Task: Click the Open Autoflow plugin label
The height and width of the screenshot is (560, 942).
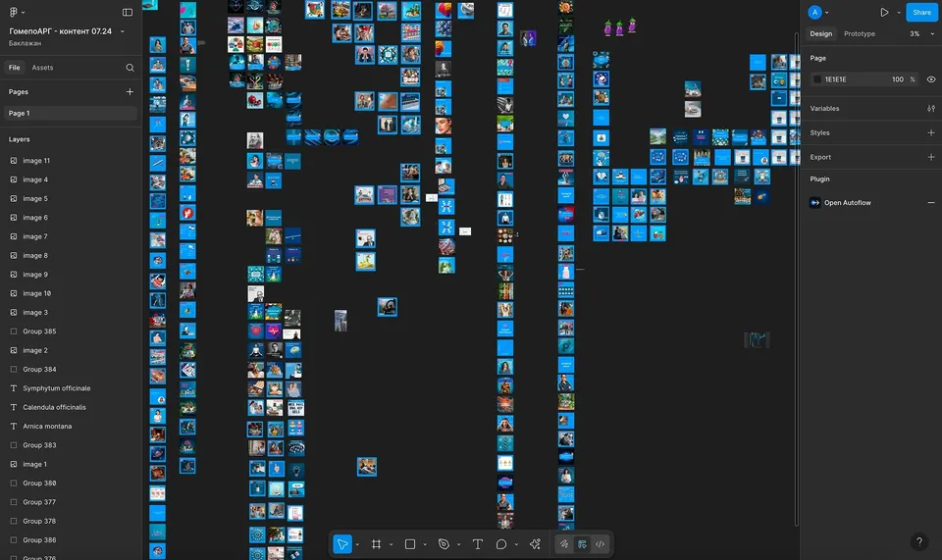Action: pos(847,203)
